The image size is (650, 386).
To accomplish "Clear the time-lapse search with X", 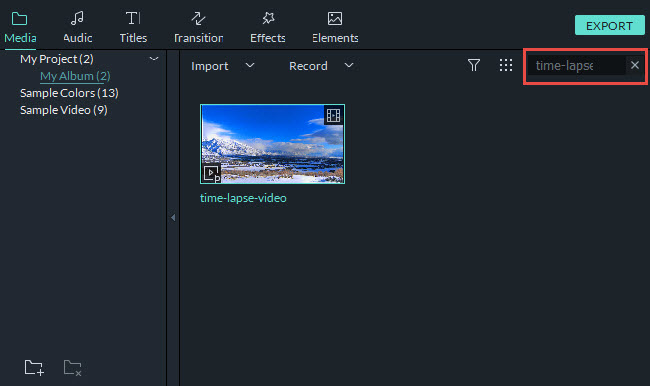I will coord(635,65).
